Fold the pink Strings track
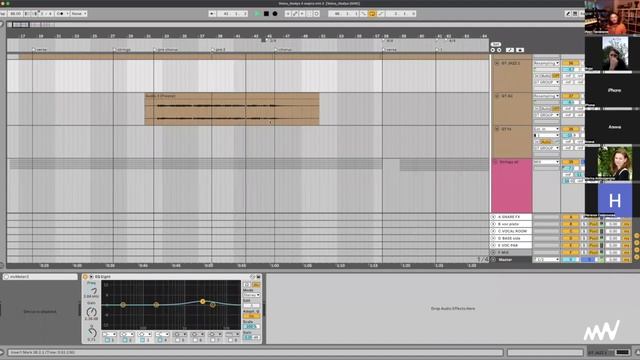This screenshot has height=360, width=640. tap(495, 162)
